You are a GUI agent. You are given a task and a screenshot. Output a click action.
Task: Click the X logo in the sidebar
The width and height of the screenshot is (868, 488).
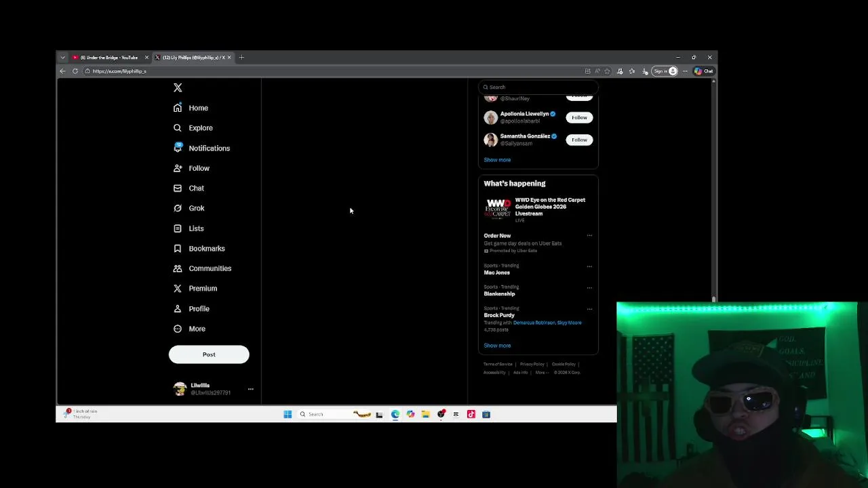click(178, 87)
